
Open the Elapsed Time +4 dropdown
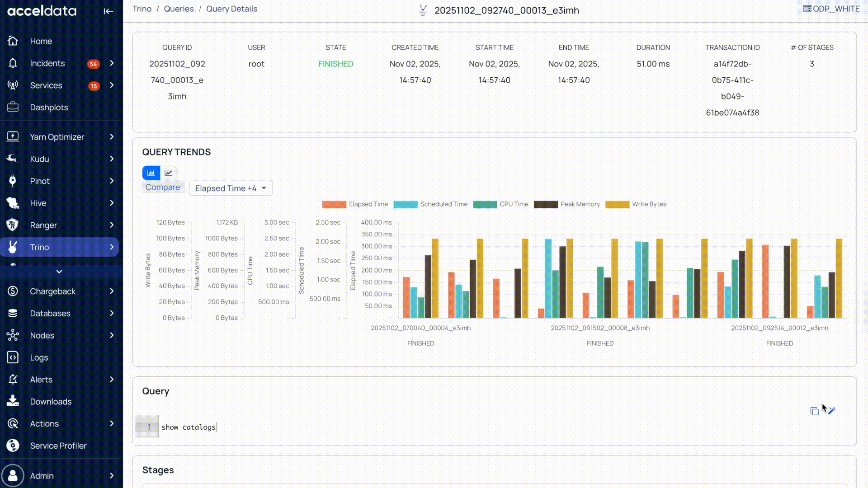tap(231, 188)
